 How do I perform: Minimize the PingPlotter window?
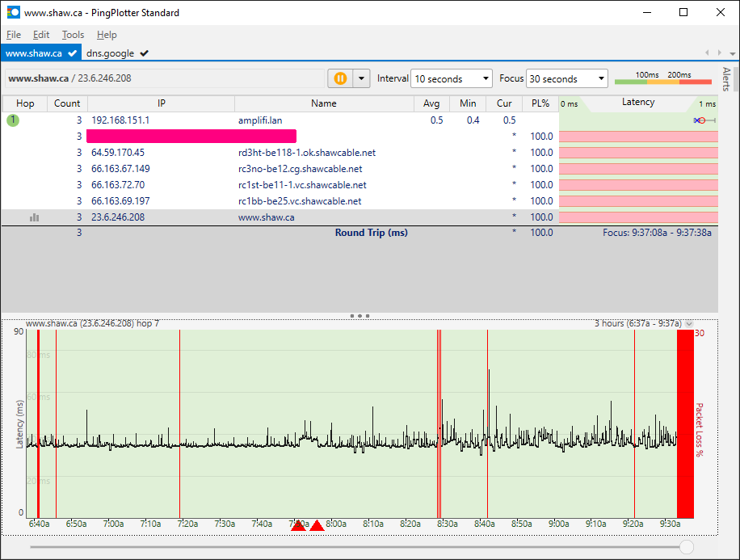click(647, 12)
